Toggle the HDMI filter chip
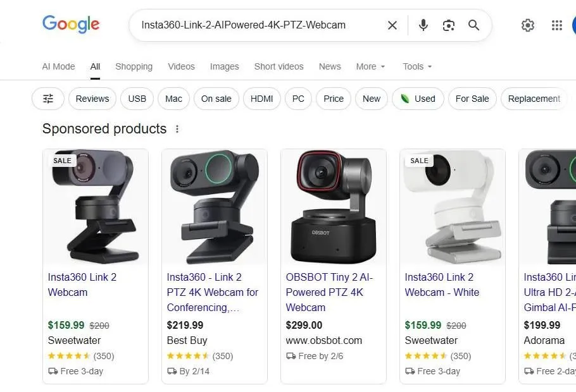Image resolution: width=576 pixels, height=392 pixels. click(261, 99)
